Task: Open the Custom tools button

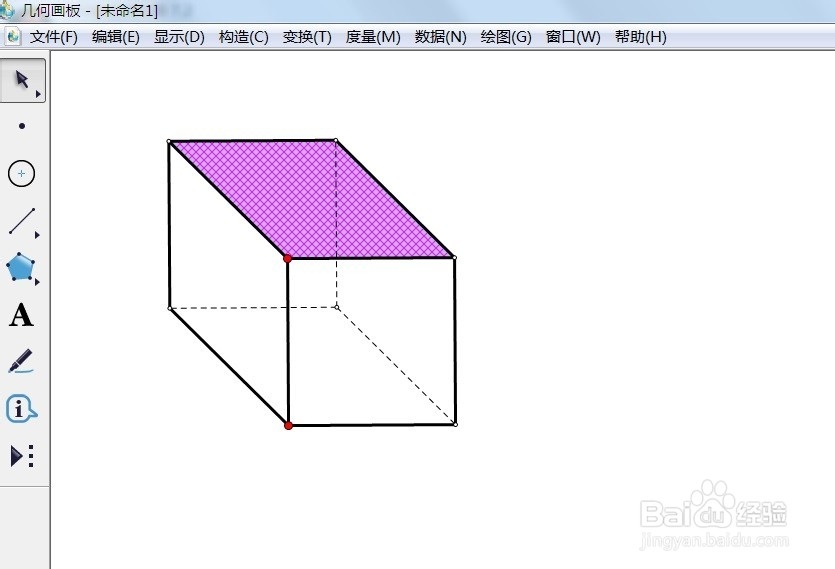Action: [22, 456]
